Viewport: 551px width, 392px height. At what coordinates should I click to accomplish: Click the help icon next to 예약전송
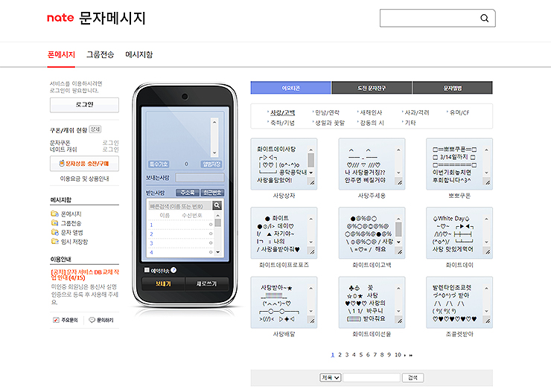coord(173,270)
